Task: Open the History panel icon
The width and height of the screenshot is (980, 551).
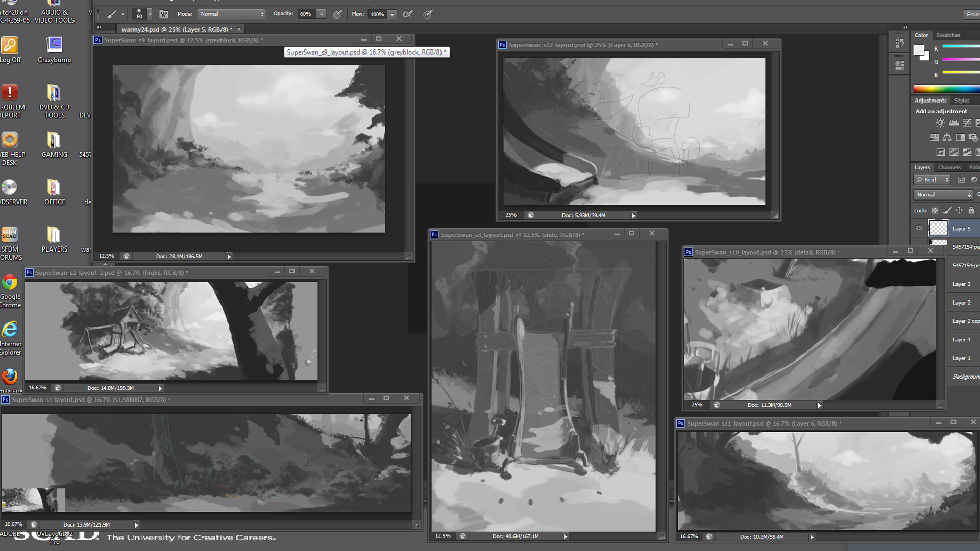Action: pos(899,44)
